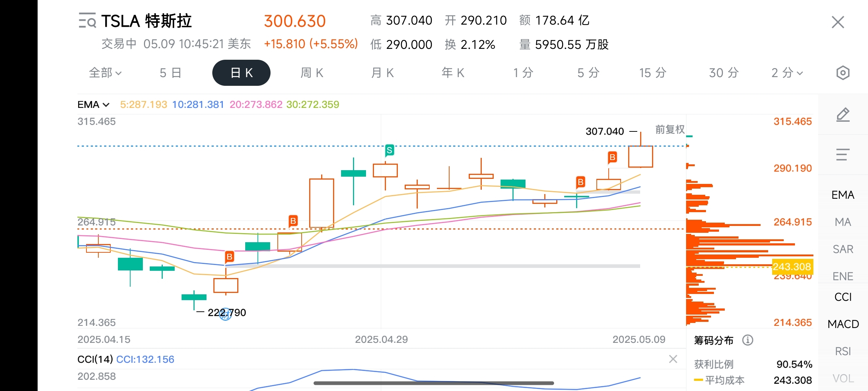Screen dimensions: 868x391
Task: Select the 日 K tab
Action: (x=241, y=73)
